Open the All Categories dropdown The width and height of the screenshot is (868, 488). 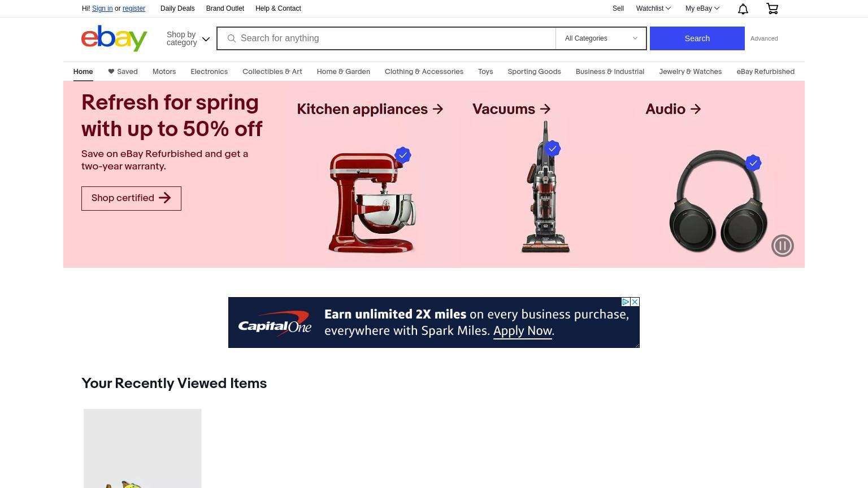(601, 38)
